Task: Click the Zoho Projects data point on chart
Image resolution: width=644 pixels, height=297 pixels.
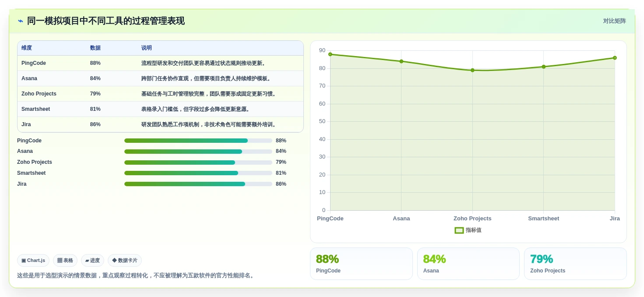Action: click(472, 70)
